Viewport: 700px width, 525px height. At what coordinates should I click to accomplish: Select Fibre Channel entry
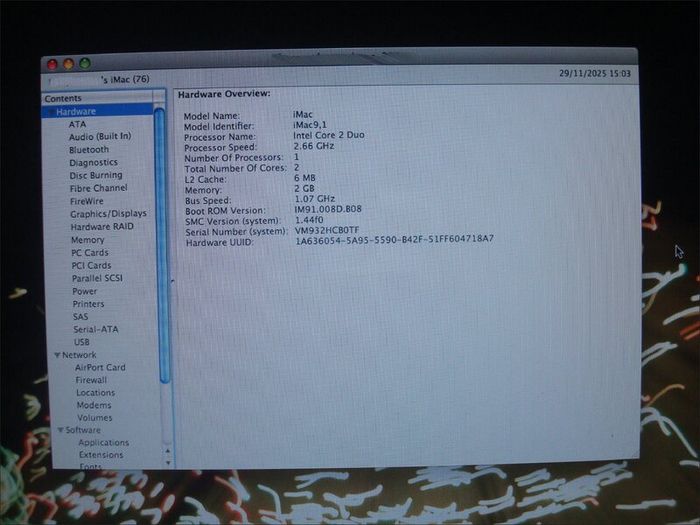[x=98, y=188]
